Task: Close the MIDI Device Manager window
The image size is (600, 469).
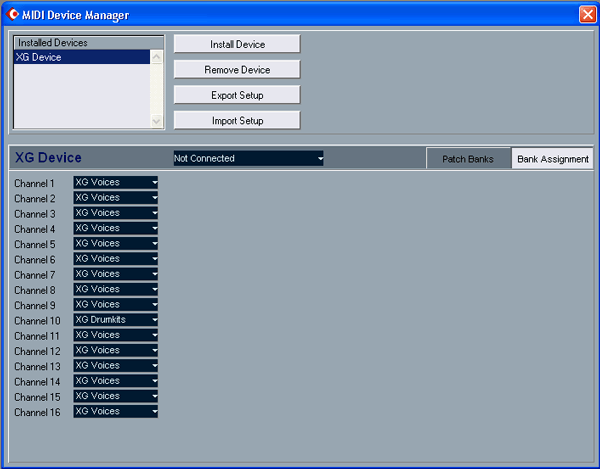Action: pyautogui.click(x=587, y=15)
